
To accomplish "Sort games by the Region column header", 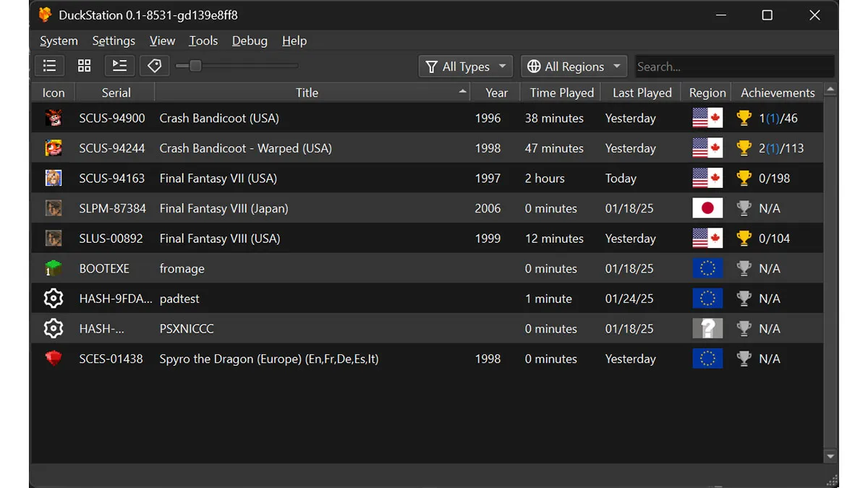I will (707, 93).
